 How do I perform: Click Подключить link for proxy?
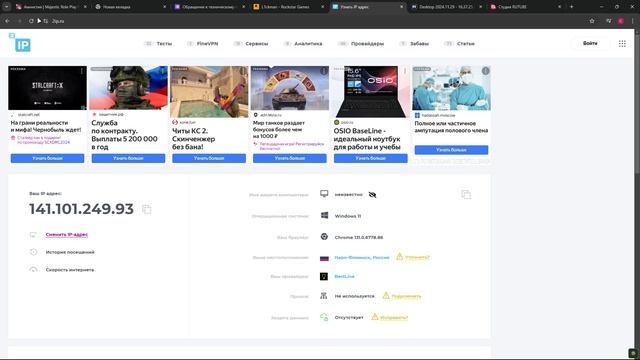[x=406, y=296]
